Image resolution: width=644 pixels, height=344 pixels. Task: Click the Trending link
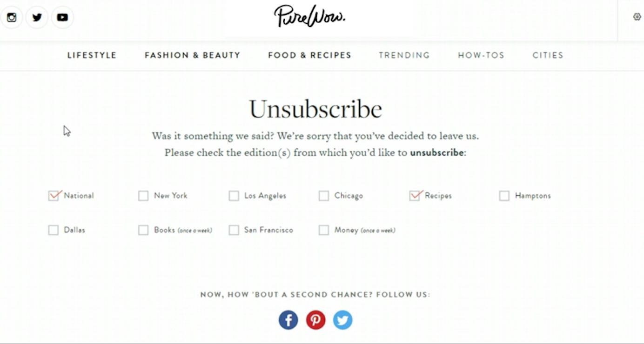tap(404, 55)
